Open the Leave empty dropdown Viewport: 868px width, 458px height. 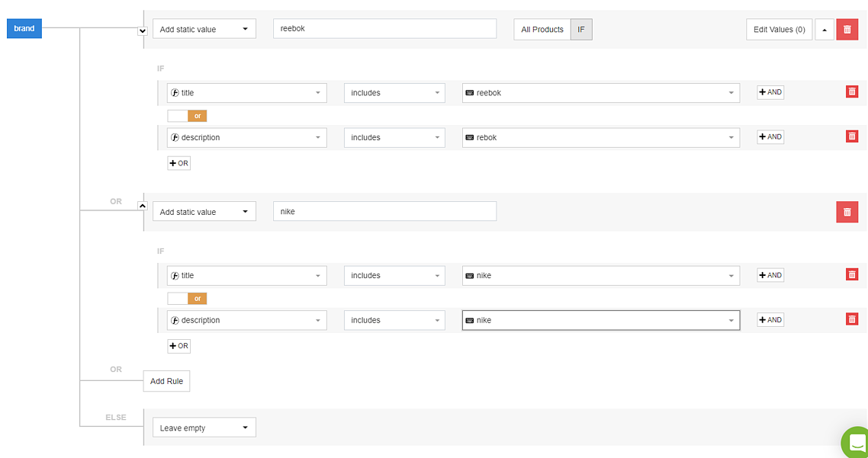[204, 428]
